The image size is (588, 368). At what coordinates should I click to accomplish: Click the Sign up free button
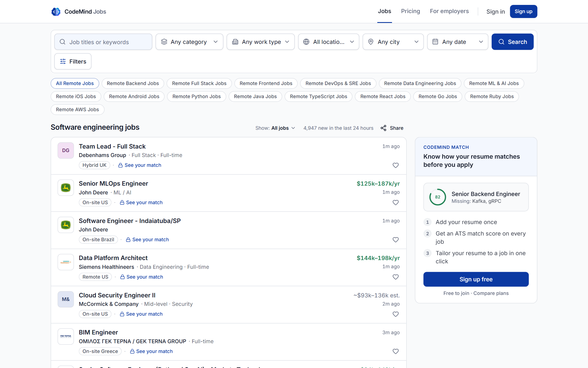(476, 279)
